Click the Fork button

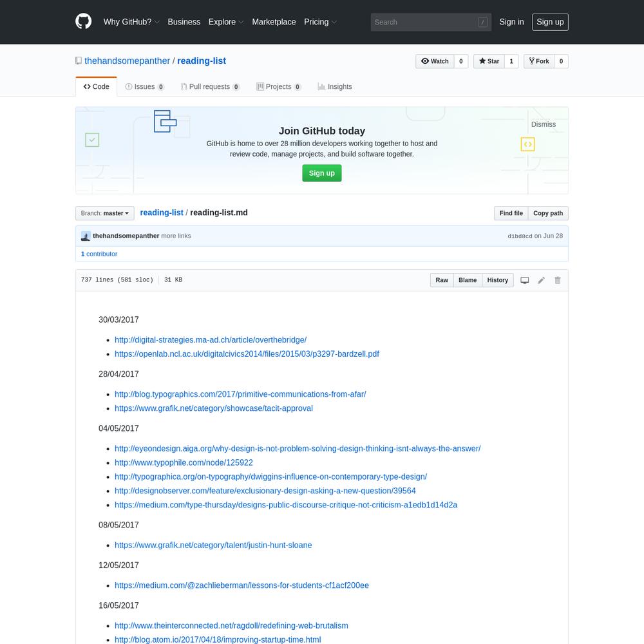[x=539, y=61]
